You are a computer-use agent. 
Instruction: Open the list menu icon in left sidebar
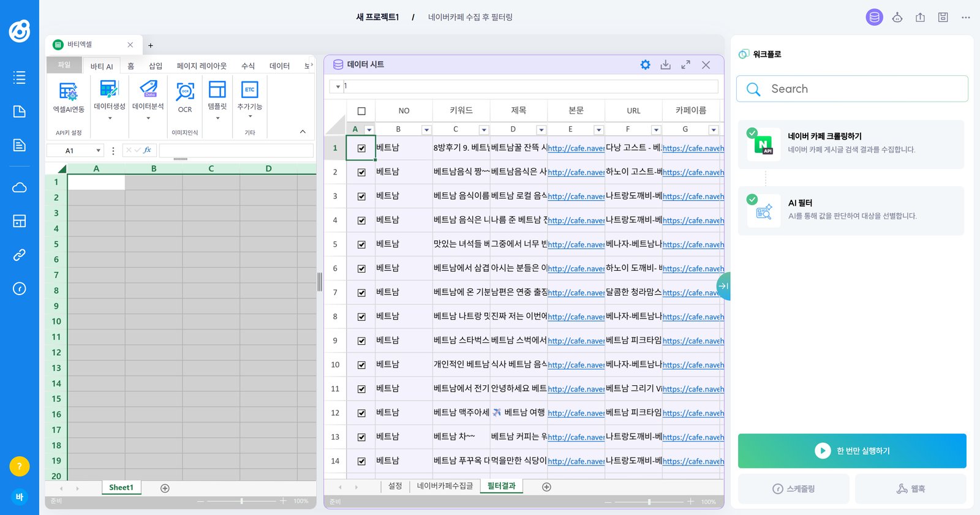point(20,77)
